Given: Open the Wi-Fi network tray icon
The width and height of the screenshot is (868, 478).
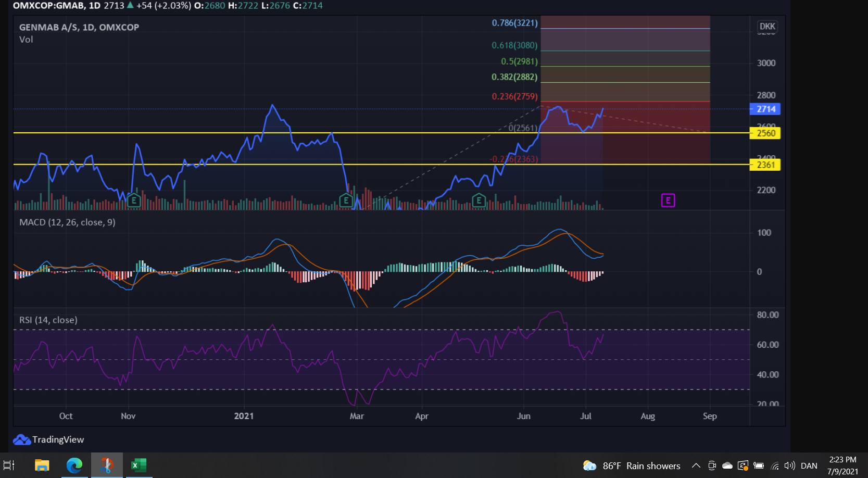Looking at the screenshot, I should pyautogui.click(x=775, y=466).
